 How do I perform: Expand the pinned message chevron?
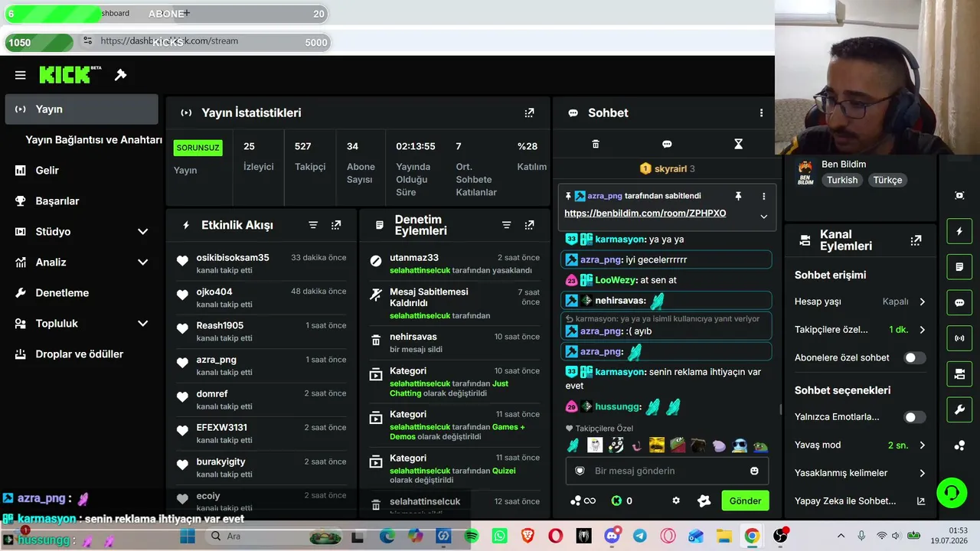click(763, 217)
